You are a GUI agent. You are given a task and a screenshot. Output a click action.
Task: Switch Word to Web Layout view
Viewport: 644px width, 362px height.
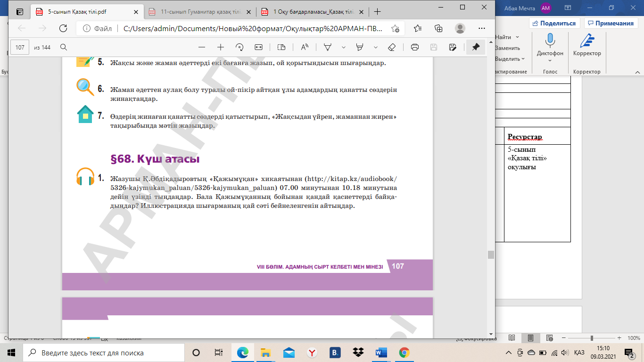(549, 338)
